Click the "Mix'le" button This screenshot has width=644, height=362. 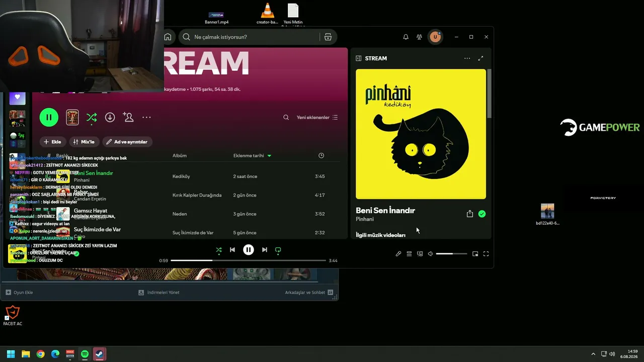[84, 142]
